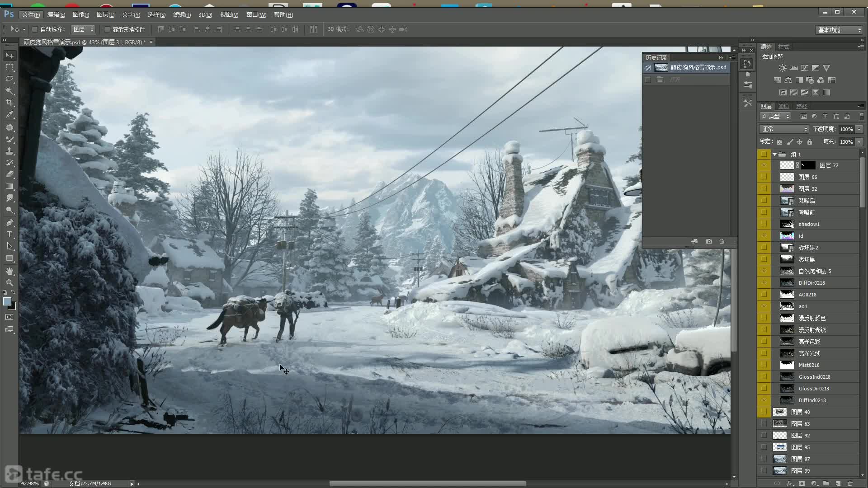Select layer GlossDir0218

[815, 389]
